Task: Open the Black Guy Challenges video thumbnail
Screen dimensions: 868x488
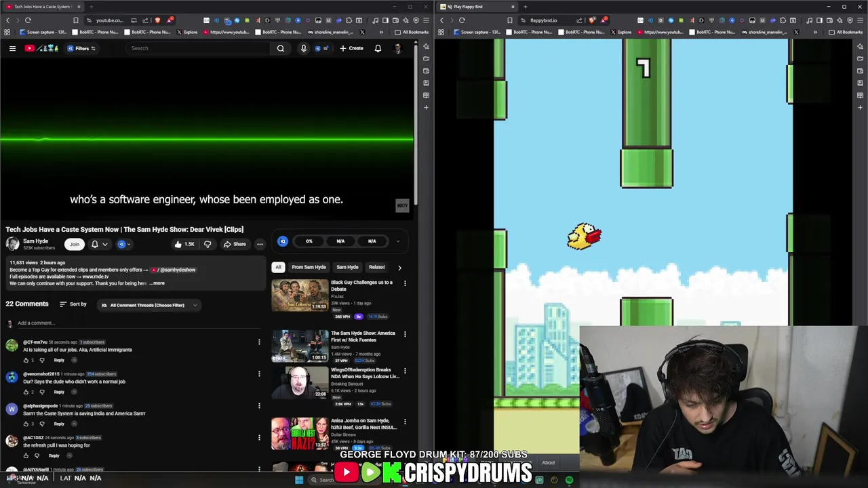Action: click(300, 296)
